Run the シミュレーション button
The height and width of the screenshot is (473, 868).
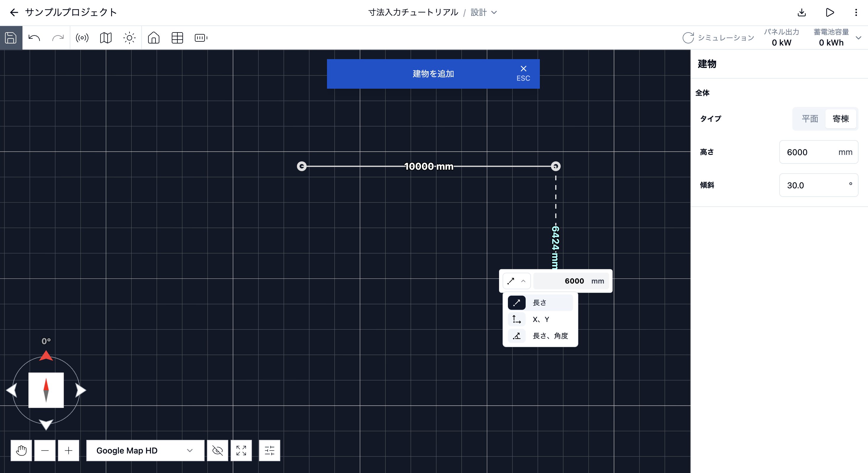pos(718,38)
